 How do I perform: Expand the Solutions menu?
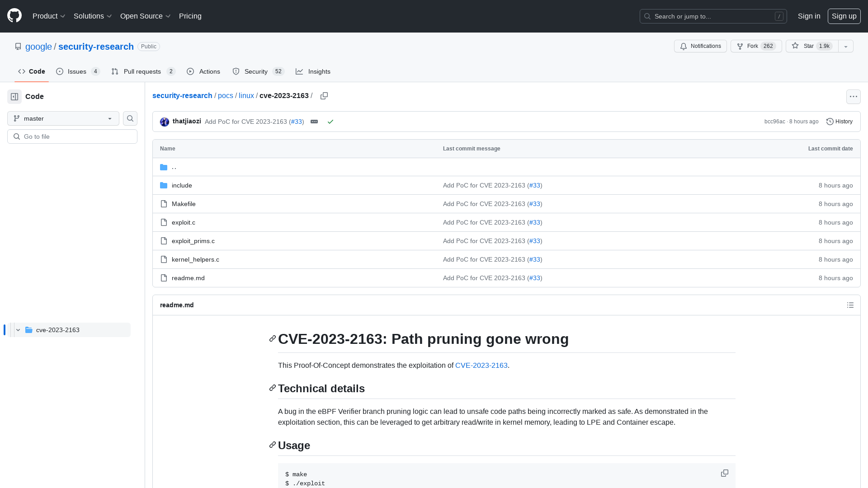(x=93, y=16)
